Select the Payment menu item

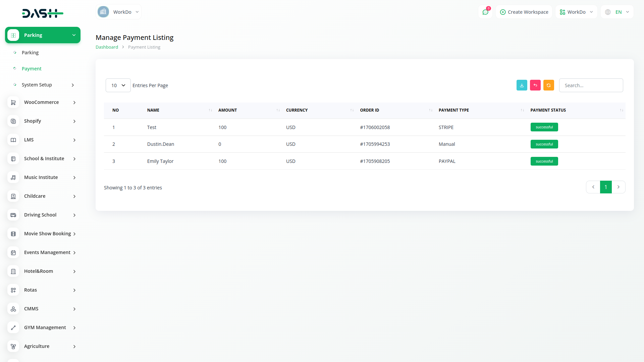point(32,69)
